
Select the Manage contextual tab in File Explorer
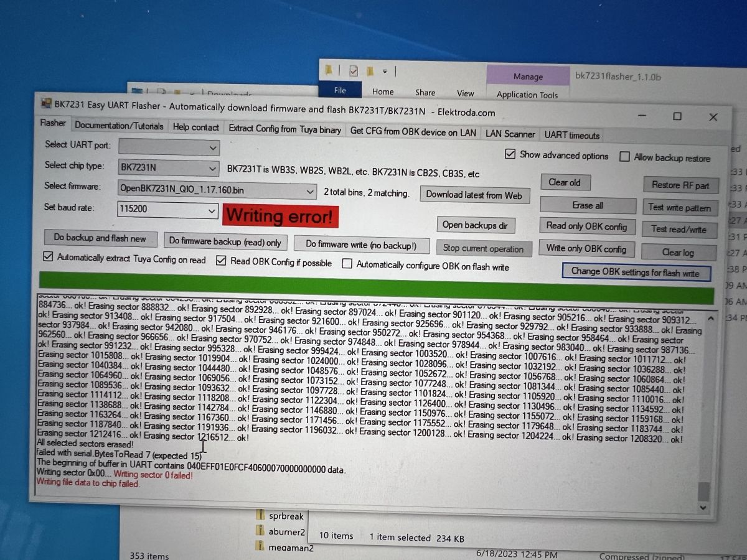(528, 77)
